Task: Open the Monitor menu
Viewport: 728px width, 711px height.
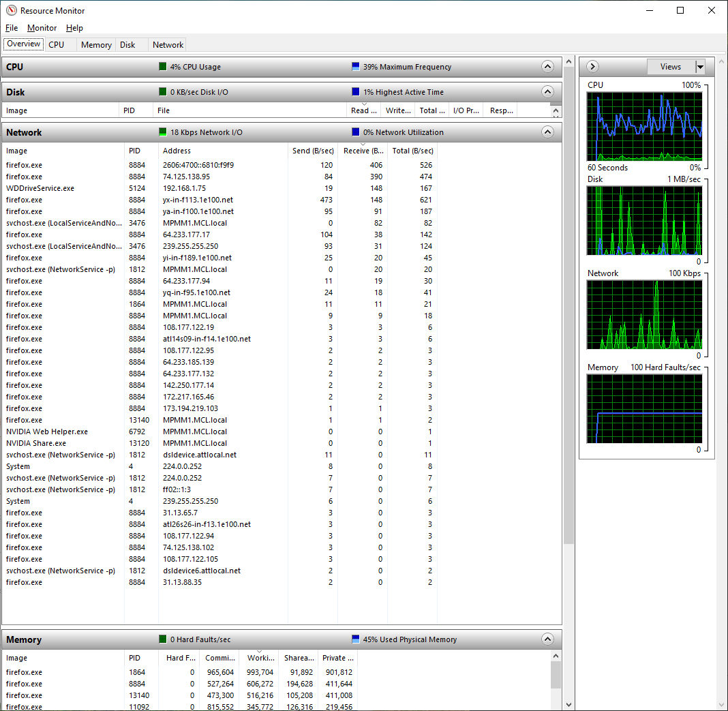Action: tap(42, 28)
